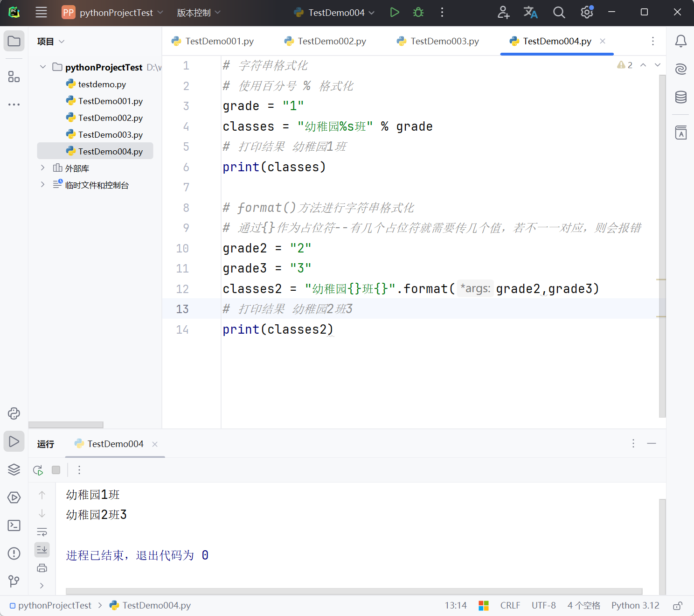694x616 pixels.
Task: Show more tool windows ellipsis on left sidebar
Action: click(14, 105)
